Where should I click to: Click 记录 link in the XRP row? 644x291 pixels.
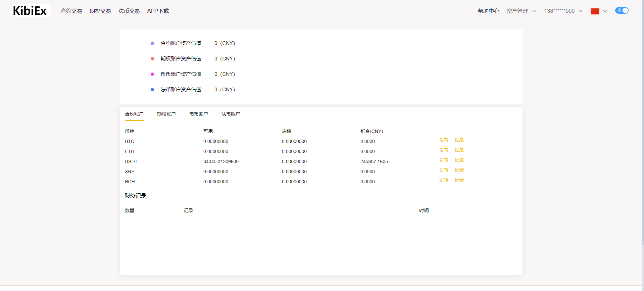click(x=459, y=170)
